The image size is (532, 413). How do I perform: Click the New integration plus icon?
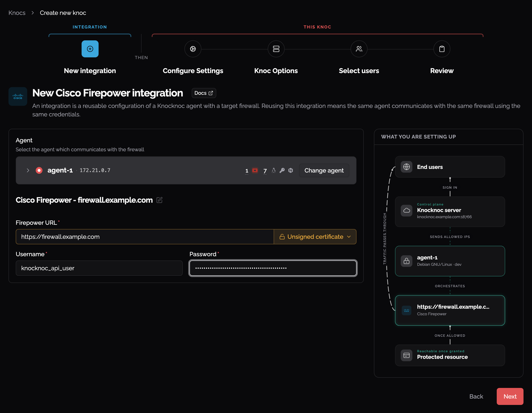click(x=90, y=49)
